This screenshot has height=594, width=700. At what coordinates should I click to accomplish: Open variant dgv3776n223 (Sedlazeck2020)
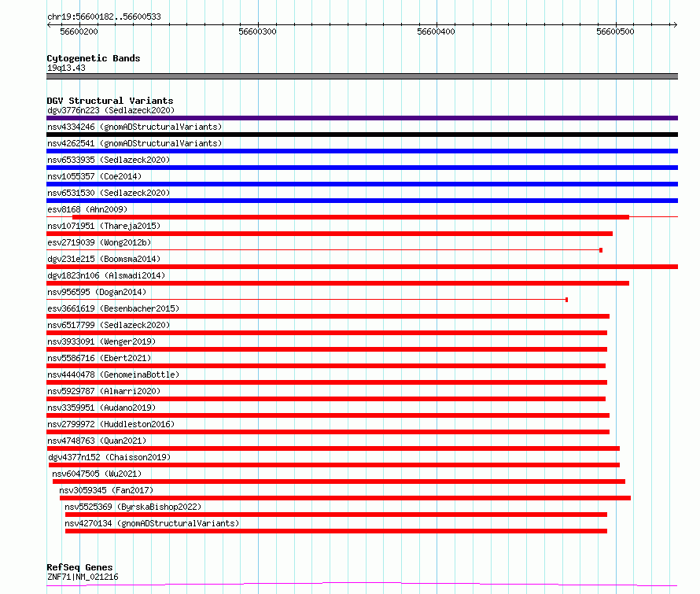[111, 110]
